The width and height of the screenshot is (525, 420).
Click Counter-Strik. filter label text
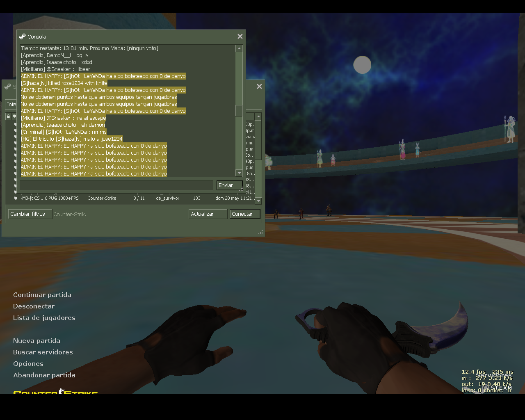pyautogui.click(x=70, y=214)
